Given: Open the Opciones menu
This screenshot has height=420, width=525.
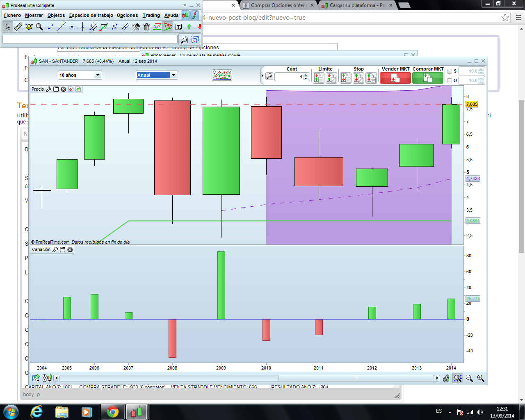Looking at the screenshot, I should point(128,15).
